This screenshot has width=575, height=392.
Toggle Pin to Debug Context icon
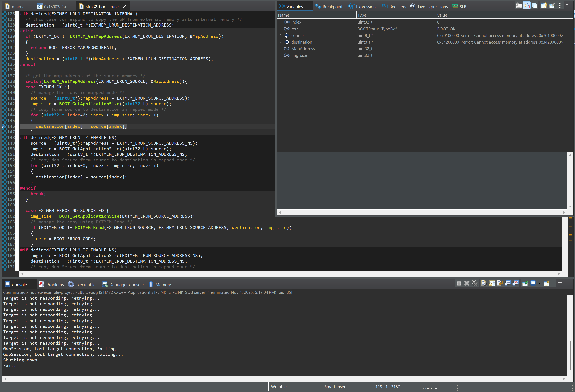click(552, 6)
